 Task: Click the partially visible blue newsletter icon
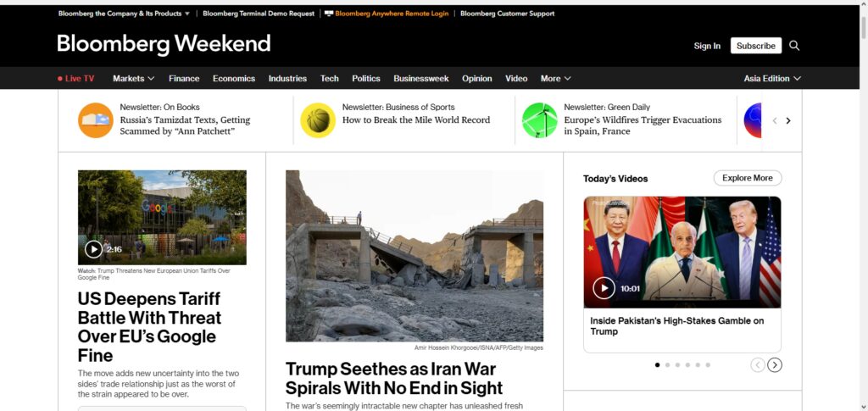[753, 120]
